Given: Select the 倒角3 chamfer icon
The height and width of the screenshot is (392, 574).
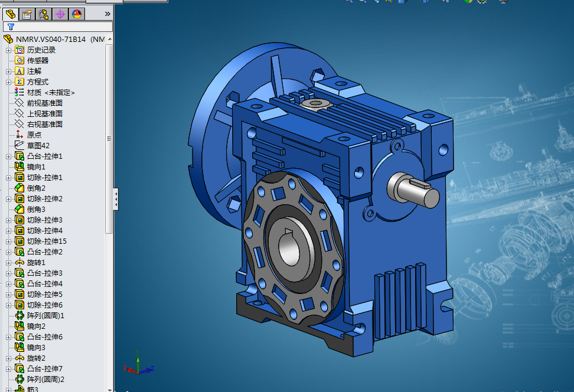Looking at the screenshot, I should pos(19,209).
